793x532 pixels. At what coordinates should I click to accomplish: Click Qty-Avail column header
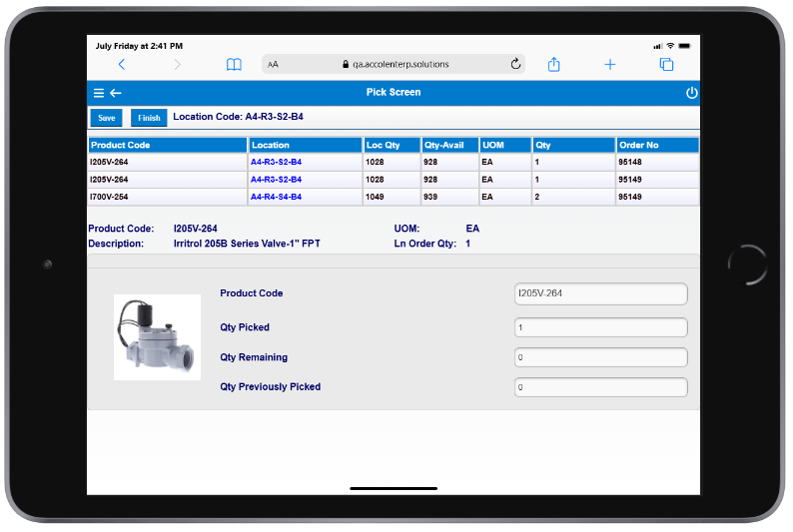[450, 145]
